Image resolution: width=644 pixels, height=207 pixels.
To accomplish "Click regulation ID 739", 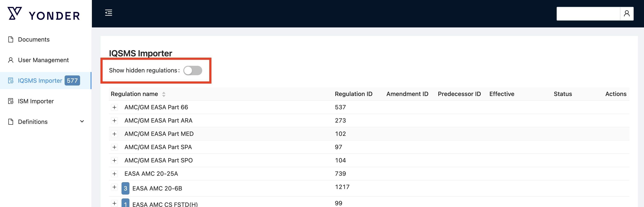I will [x=340, y=174].
